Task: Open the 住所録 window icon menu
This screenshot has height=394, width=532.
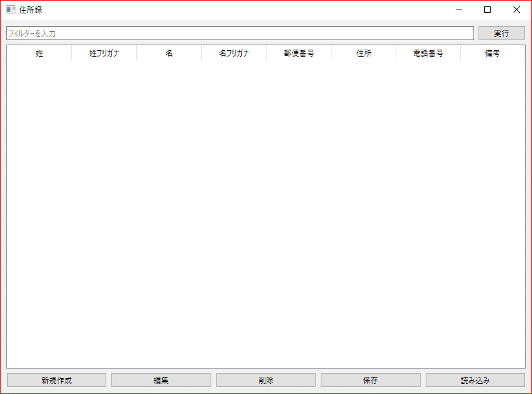Action: [x=11, y=10]
